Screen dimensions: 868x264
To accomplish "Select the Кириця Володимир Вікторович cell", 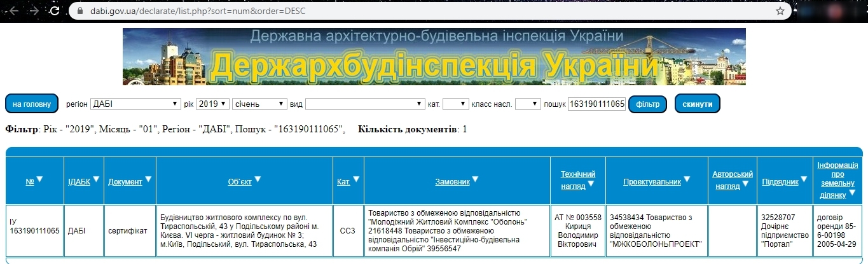I will pos(578,230).
